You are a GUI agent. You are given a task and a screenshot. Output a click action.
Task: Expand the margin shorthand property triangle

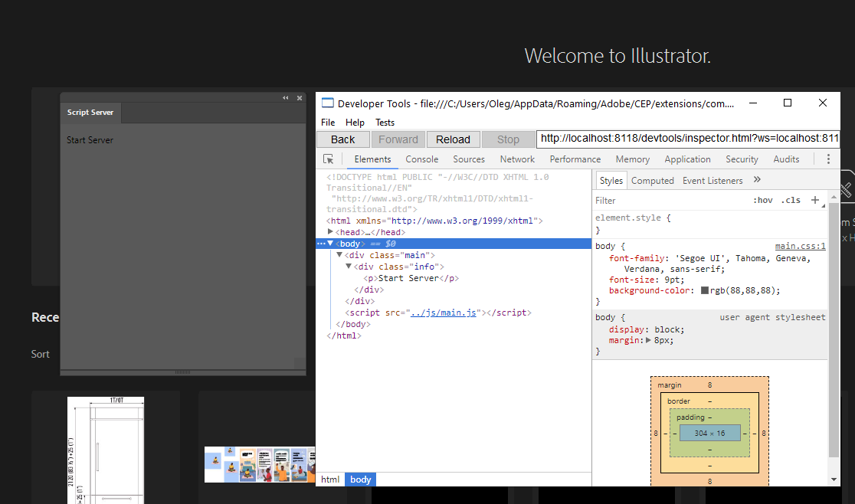[648, 340]
